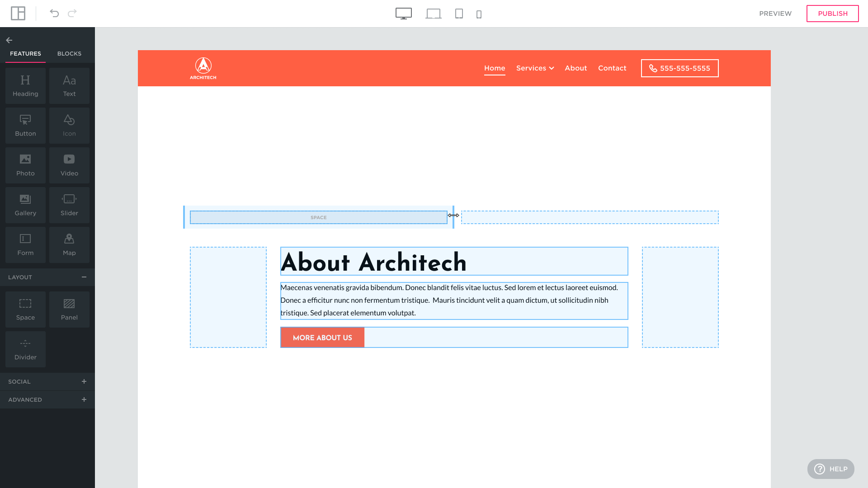Viewport: 868px width, 488px height.
Task: Open the Features tab
Action: [25, 53]
